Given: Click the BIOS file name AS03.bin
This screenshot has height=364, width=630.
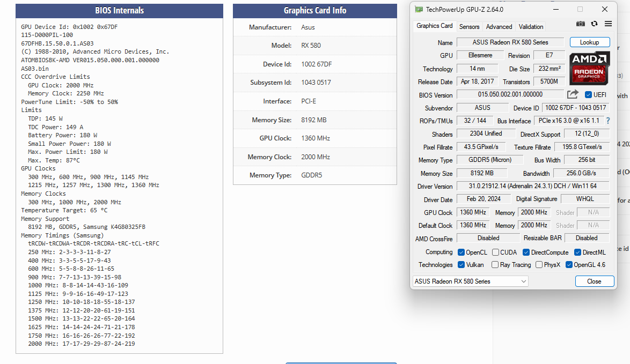Looking at the screenshot, I should [35, 69].
